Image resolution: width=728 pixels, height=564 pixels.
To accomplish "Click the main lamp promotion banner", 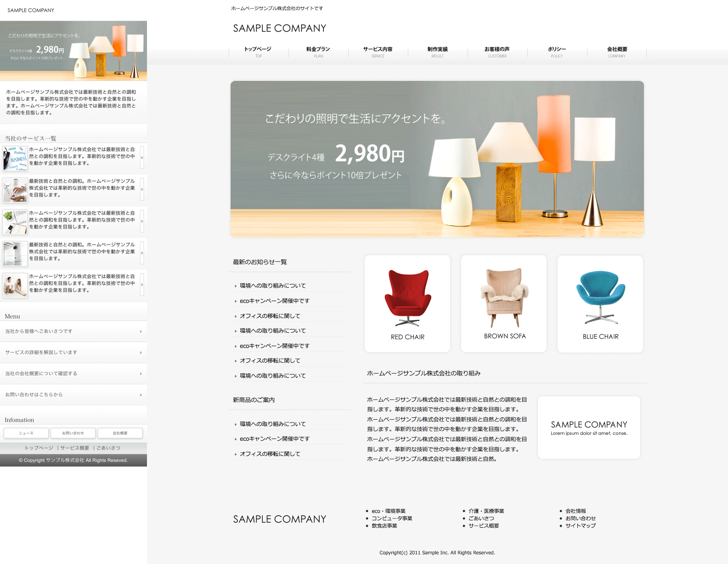I will (x=437, y=159).
